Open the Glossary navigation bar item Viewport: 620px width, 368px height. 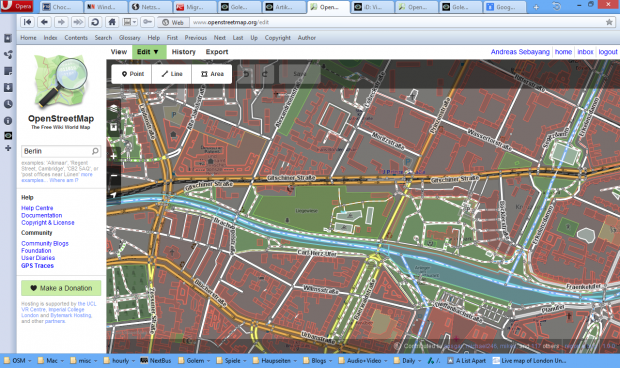point(129,38)
